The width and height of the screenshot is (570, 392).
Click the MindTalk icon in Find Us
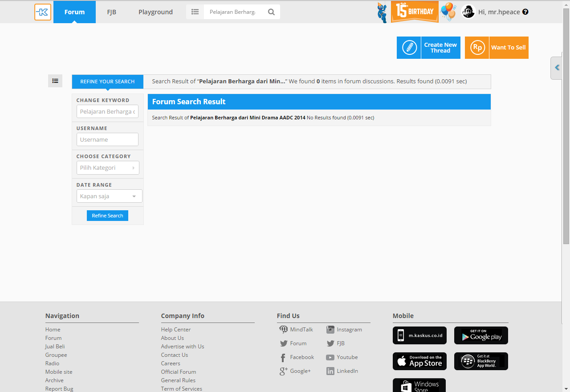click(x=283, y=330)
